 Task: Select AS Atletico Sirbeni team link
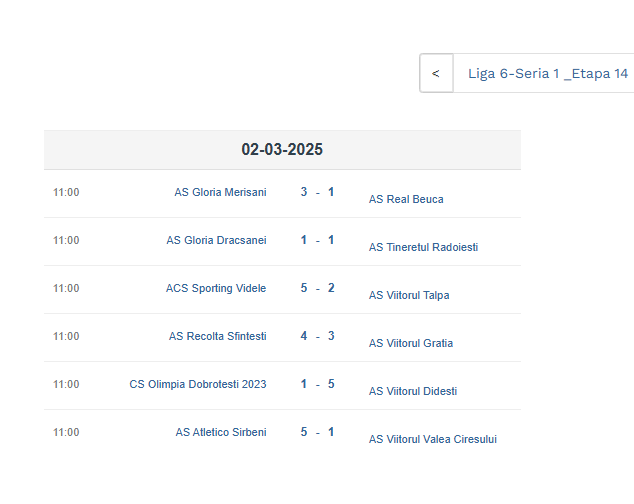(221, 432)
